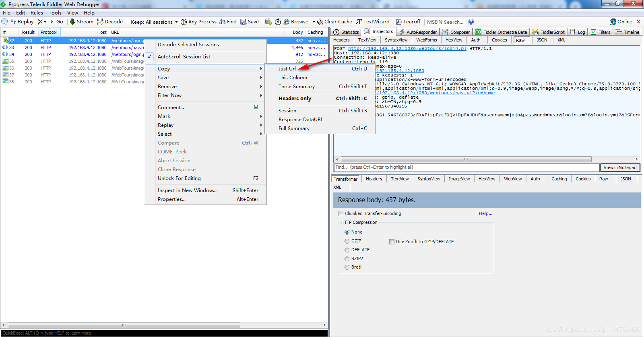This screenshot has height=337, width=644.
Task: Open Fiddler Orchestra Beta tab
Action: [x=501, y=32]
